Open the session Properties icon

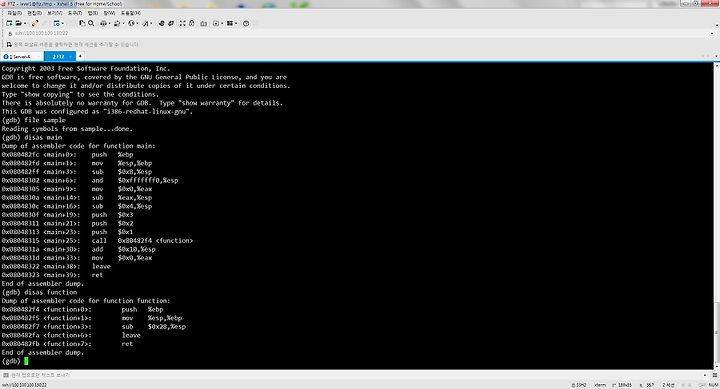click(56, 23)
